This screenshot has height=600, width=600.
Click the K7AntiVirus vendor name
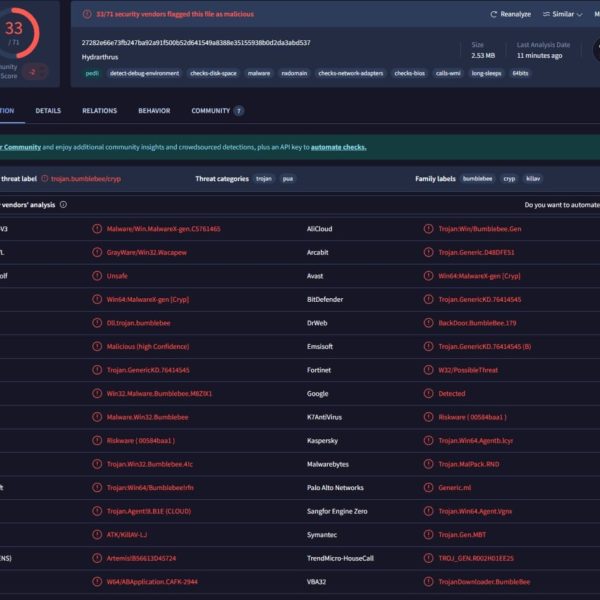coord(324,417)
